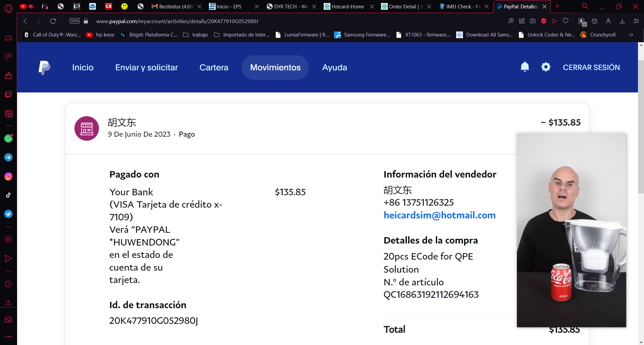Open TikTok panel in sidebar
This screenshot has width=644, height=345.
(x=8, y=195)
